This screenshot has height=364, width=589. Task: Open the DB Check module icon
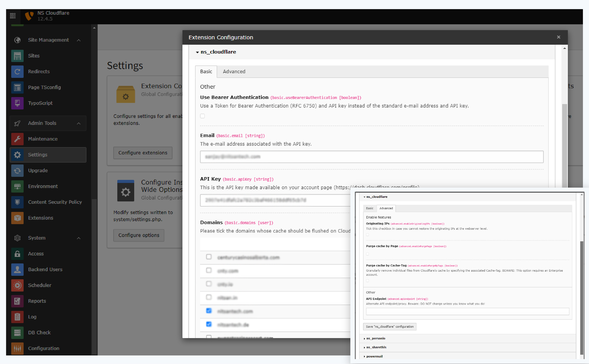coord(17,332)
